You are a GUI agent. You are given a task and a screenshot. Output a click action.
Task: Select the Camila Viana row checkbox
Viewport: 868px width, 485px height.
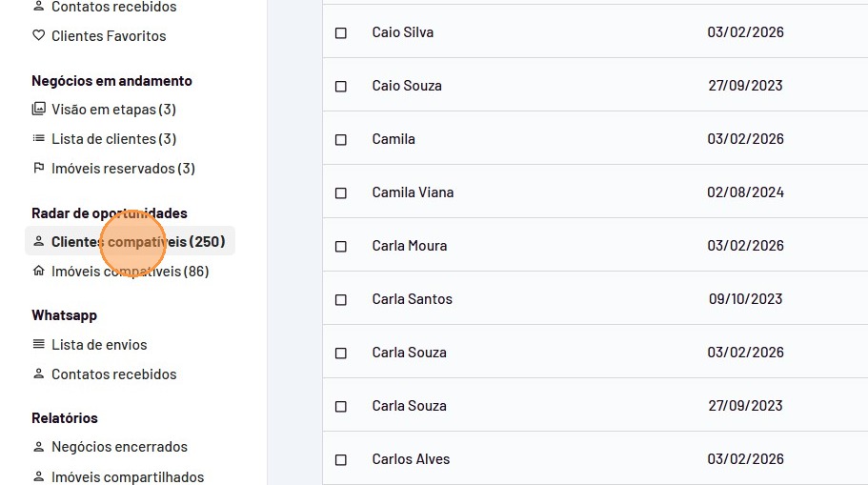(341, 192)
